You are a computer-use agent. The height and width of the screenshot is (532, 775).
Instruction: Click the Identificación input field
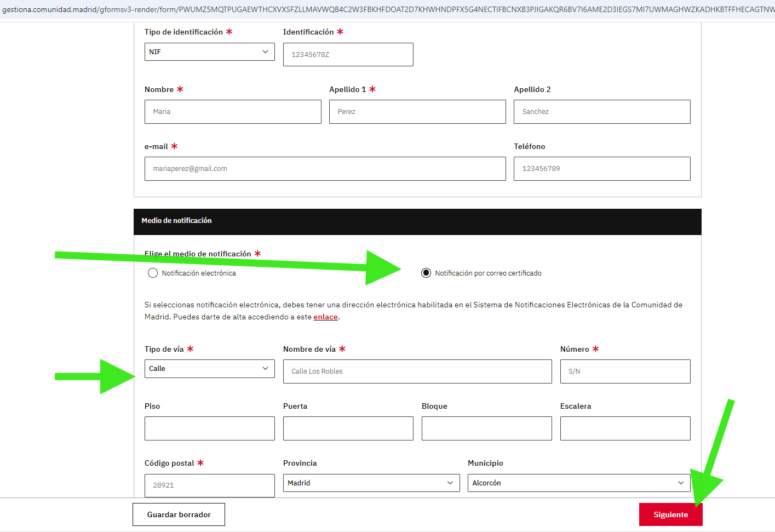click(348, 55)
